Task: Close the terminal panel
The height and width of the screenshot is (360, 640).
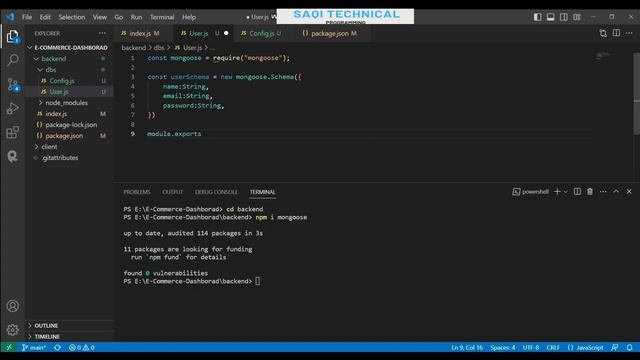Action: pyautogui.click(x=629, y=191)
